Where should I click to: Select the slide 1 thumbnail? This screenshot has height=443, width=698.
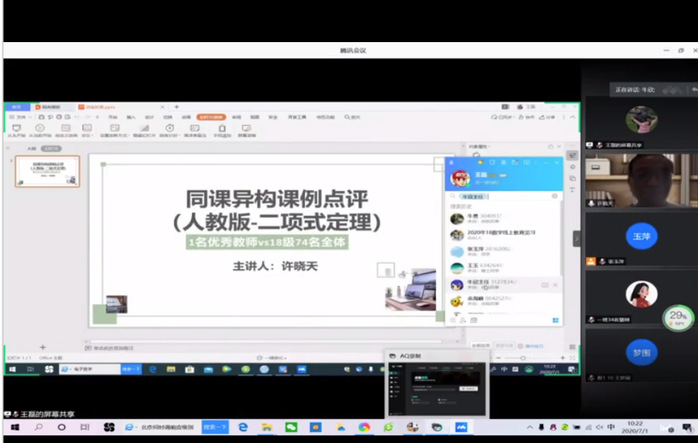[47, 171]
